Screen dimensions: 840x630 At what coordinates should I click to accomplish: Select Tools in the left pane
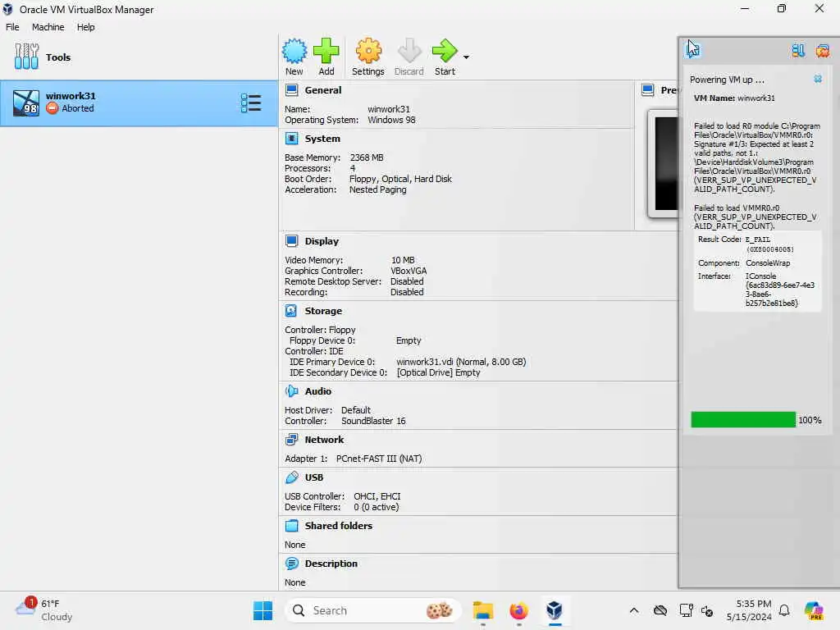139,57
